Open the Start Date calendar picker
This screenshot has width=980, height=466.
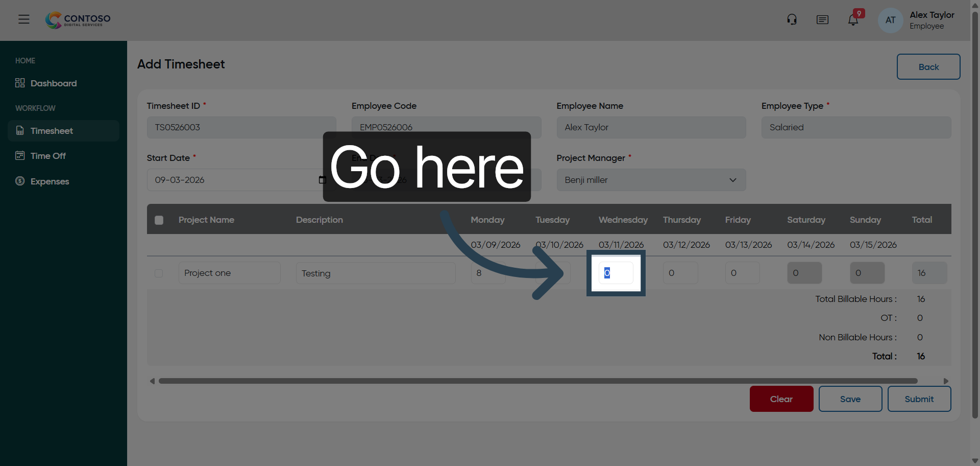coord(323,180)
